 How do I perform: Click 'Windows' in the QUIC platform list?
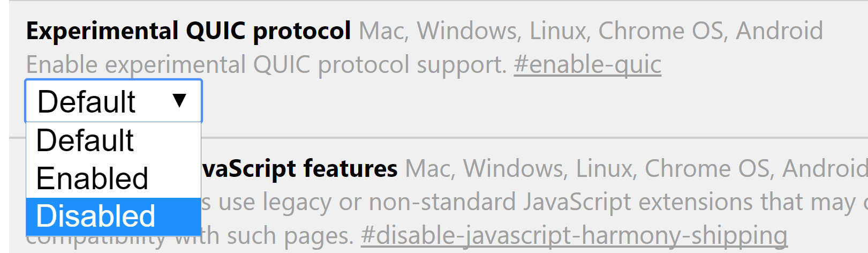(469, 31)
